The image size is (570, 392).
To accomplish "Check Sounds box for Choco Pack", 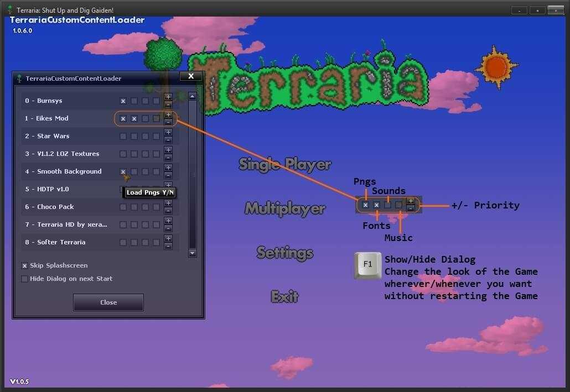I will tap(145, 207).
